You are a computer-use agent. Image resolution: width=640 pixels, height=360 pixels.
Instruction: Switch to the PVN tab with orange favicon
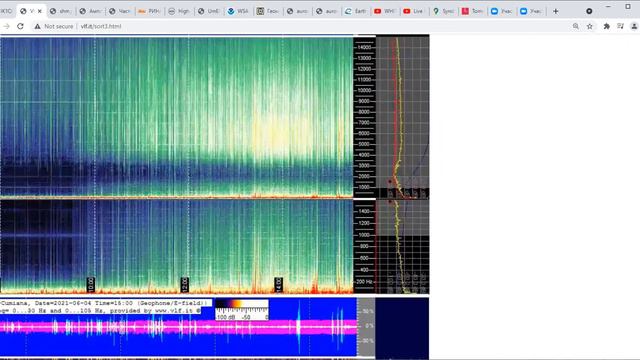(149, 11)
